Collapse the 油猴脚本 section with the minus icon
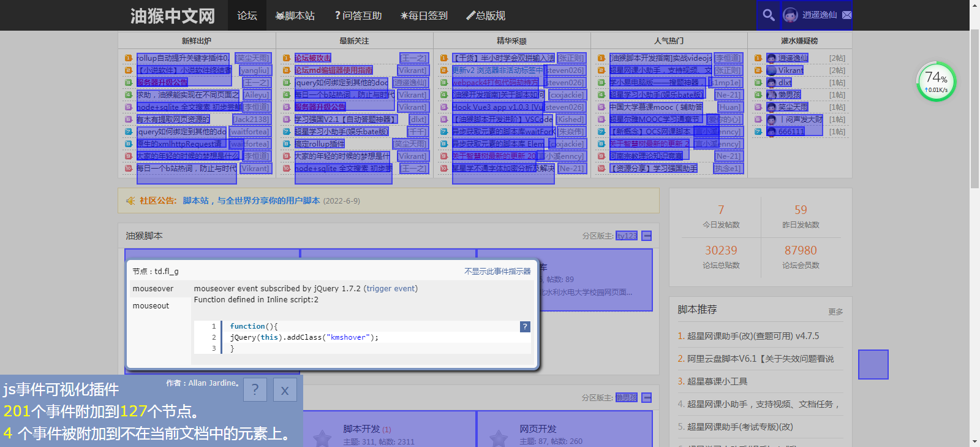The image size is (980, 447). click(x=647, y=235)
